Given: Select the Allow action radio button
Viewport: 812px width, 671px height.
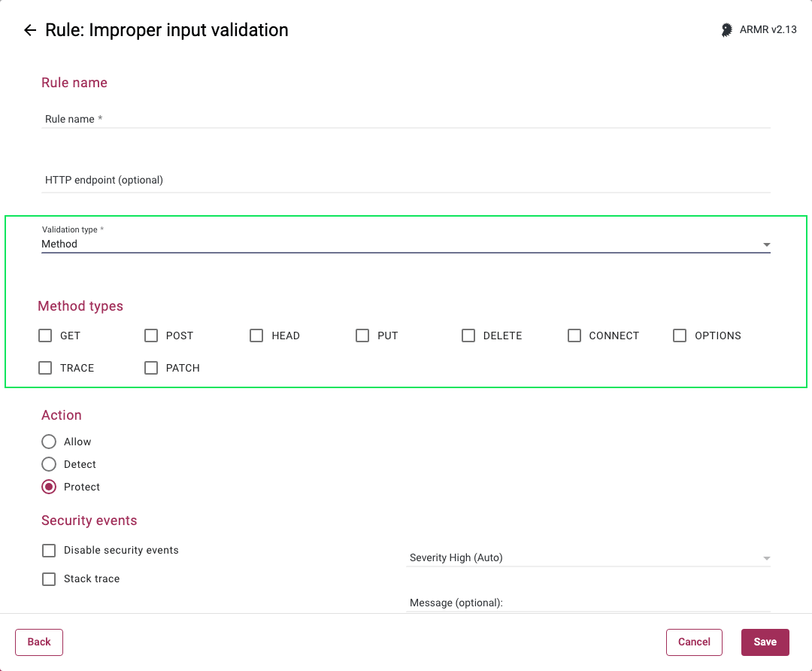Looking at the screenshot, I should tap(49, 442).
